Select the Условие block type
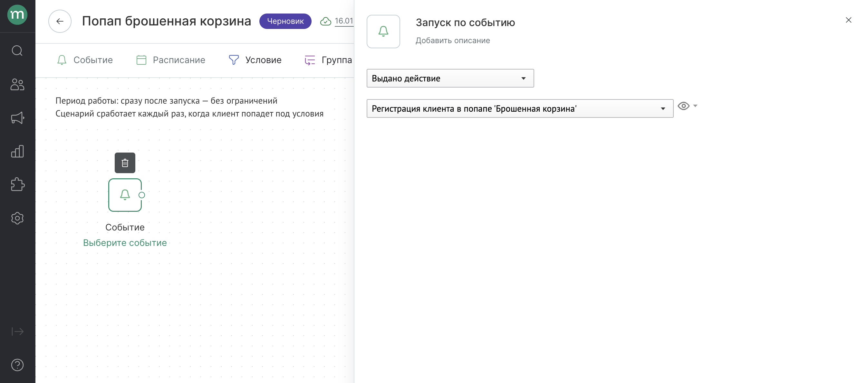868x383 pixels. (255, 60)
